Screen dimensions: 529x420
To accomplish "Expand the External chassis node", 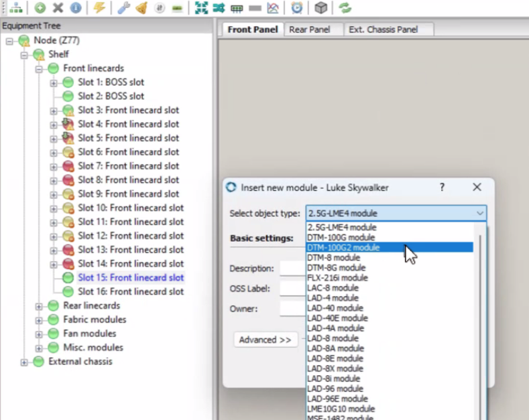I will (24, 362).
